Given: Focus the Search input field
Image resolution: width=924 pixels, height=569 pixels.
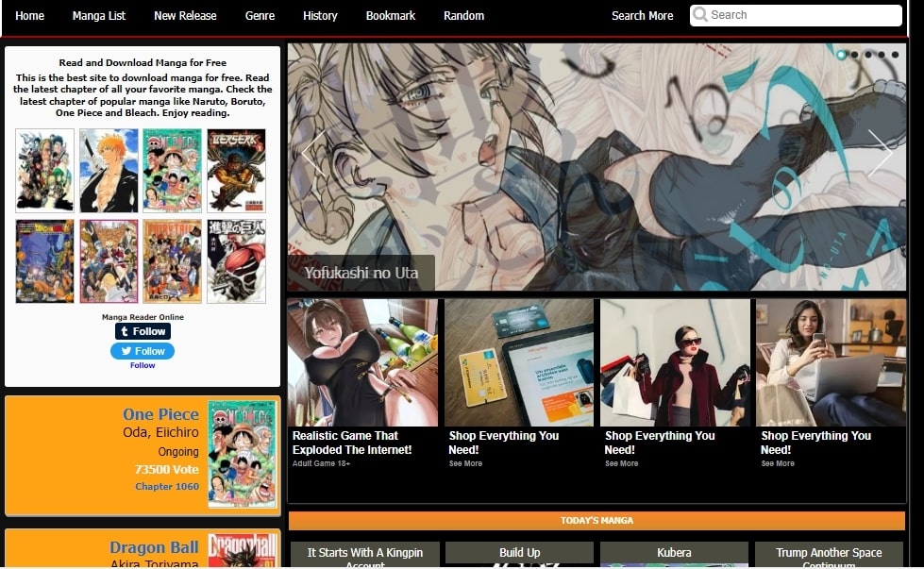Looking at the screenshot, I should point(797,15).
